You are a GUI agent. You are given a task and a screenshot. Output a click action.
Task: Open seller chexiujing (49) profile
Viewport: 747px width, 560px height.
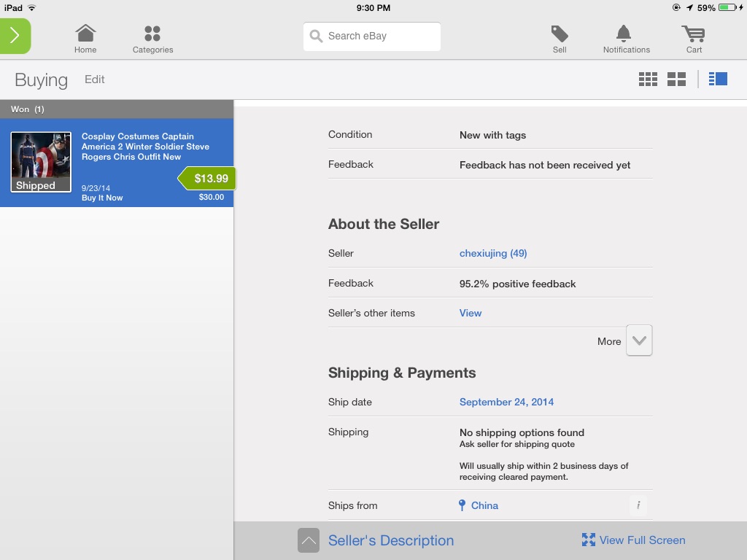(493, 253)
